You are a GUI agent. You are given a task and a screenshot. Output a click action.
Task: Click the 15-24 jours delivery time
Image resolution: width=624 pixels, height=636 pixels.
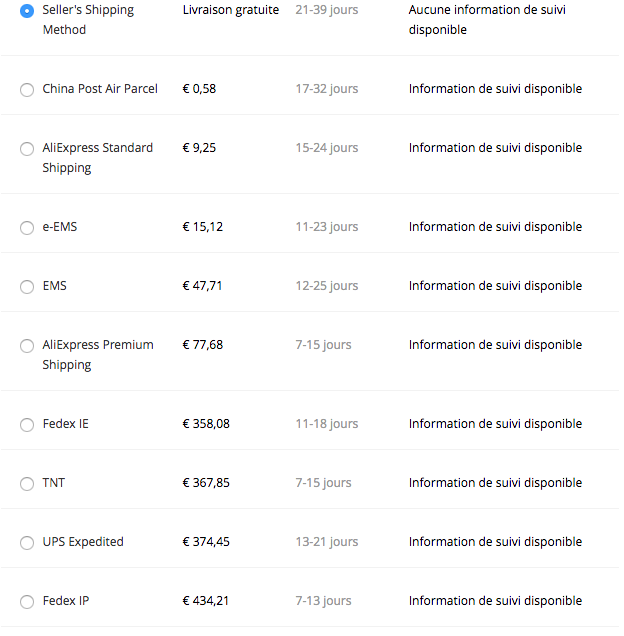(327, 148)
